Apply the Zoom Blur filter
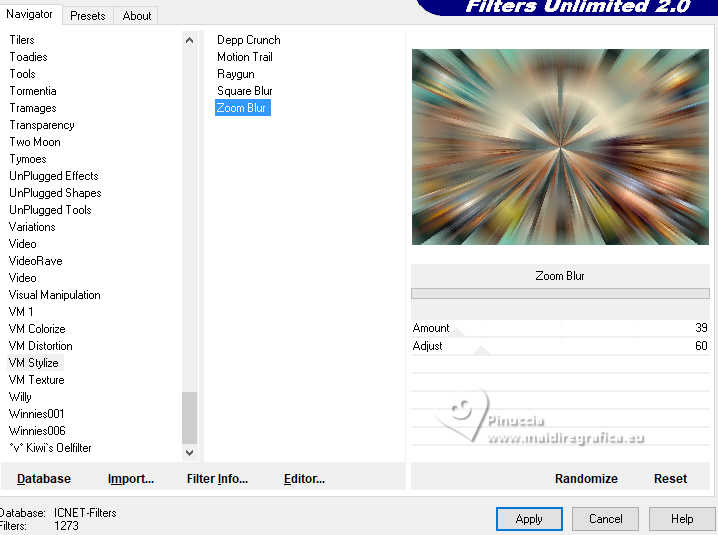This screenshot has height=535, width=718. (x=529, y=519)
